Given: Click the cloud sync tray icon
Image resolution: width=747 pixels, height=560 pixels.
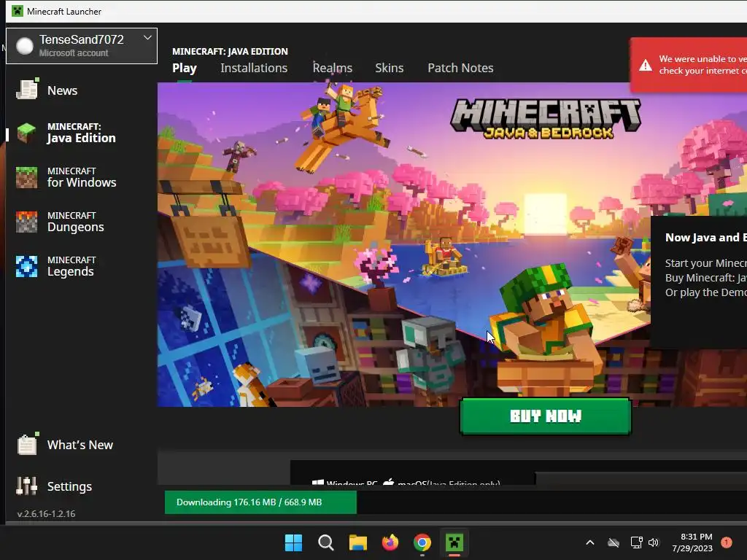Looking at the screenshot, I should [614, 542].
